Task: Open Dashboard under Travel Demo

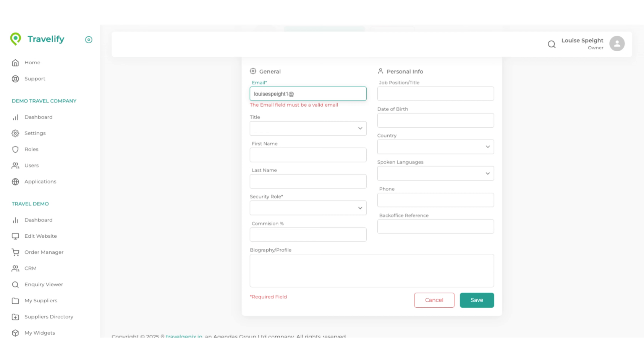Action: 38,220
